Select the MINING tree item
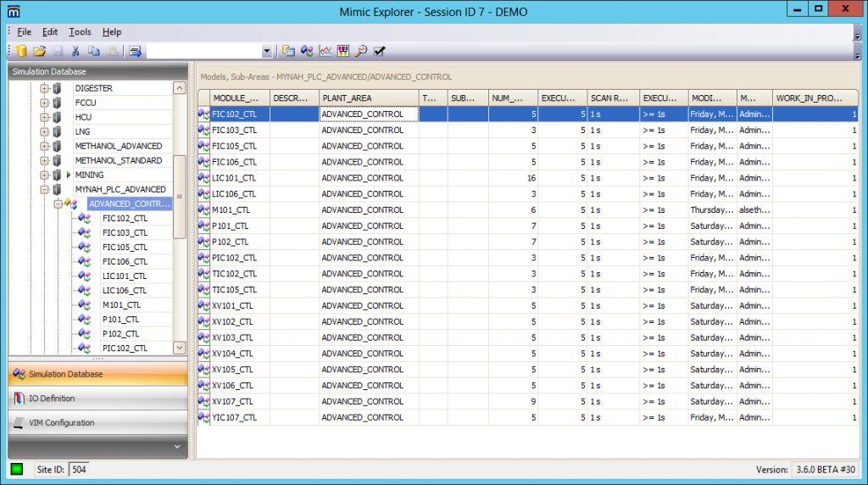868x485 pixels. (x=89, y=175)
